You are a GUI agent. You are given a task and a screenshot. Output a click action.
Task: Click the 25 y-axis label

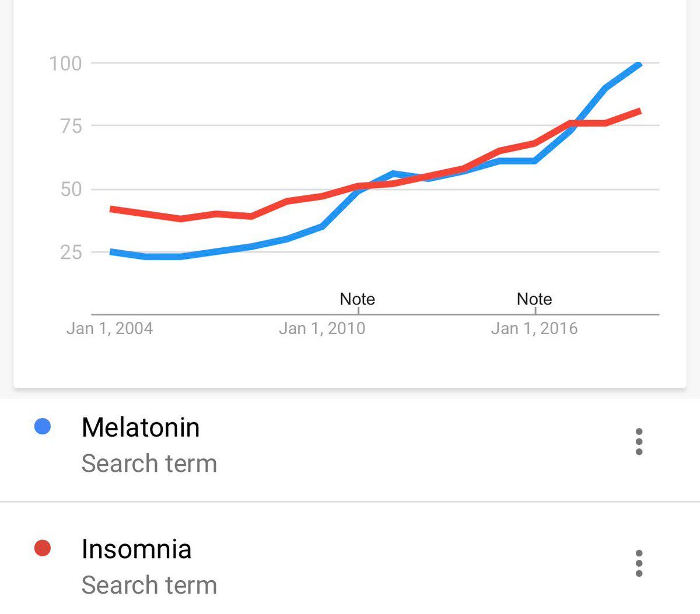pyautogui.click(x=71, y=252)
